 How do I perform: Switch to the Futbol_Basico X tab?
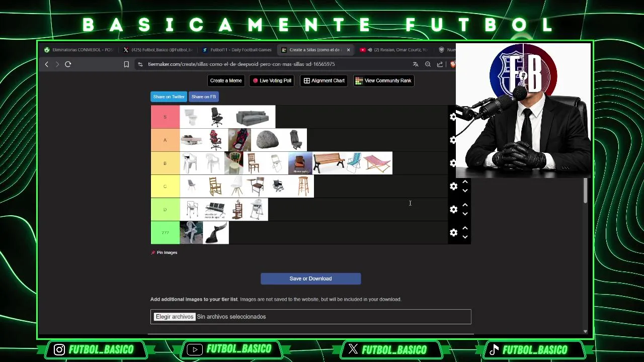tap(158, 50)
